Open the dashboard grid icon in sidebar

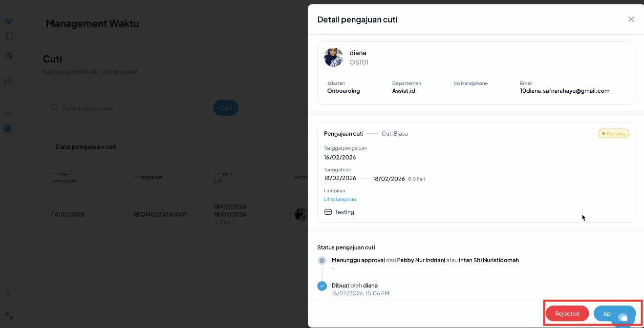coord(8,82)
